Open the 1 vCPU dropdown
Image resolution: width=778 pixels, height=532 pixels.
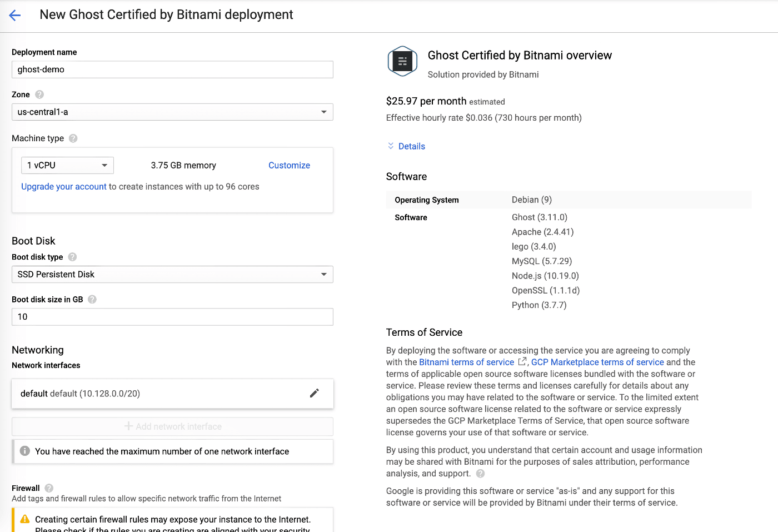[67, 165]
